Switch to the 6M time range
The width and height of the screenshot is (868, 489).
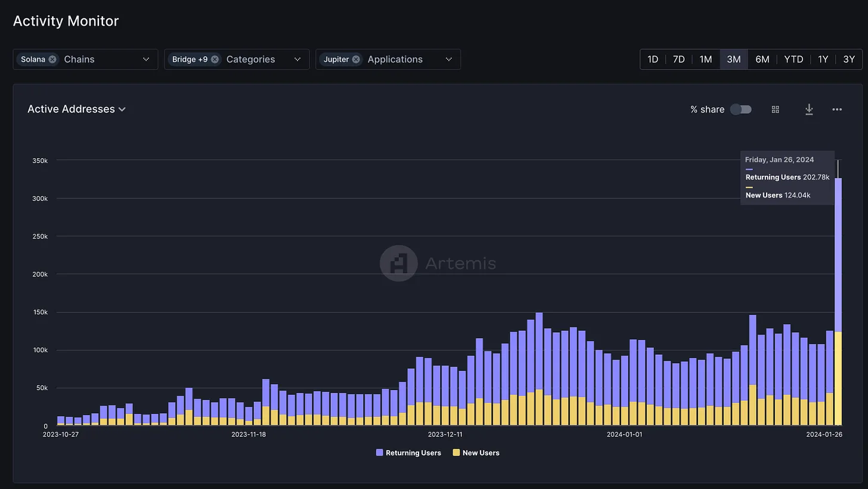click(x=762, y=59)
